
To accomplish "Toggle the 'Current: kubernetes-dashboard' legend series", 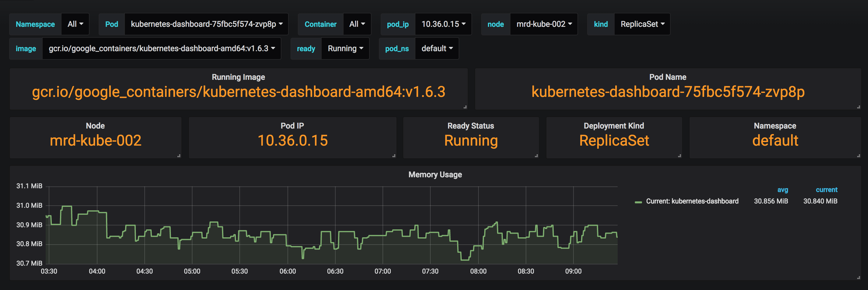I will [x=692, y=201].
